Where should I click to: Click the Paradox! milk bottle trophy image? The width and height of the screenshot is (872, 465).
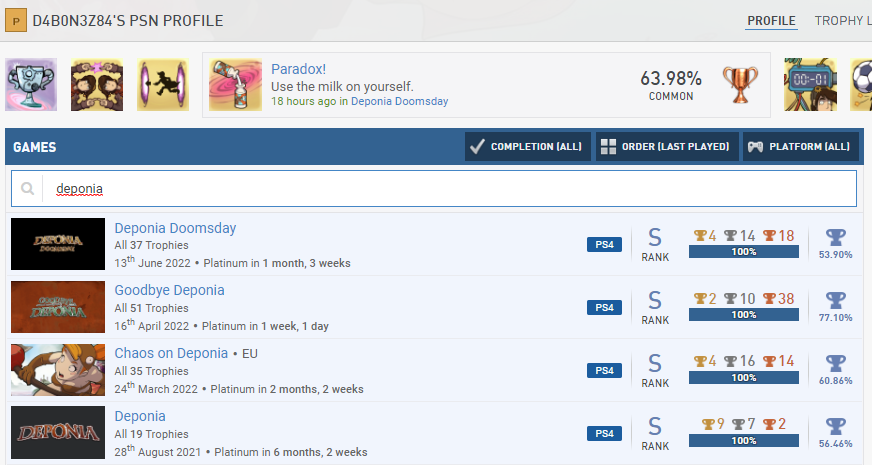tap(236, 85)
